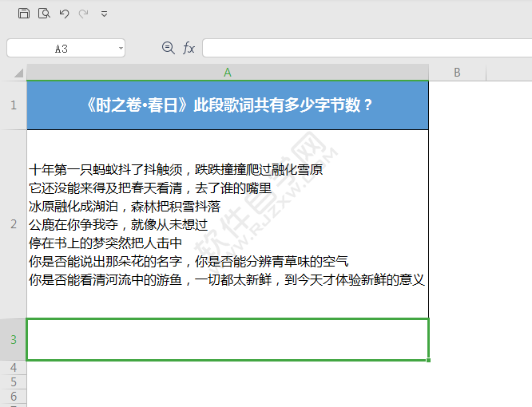Open the Name Box dropdown arrow

click(121, 48)
